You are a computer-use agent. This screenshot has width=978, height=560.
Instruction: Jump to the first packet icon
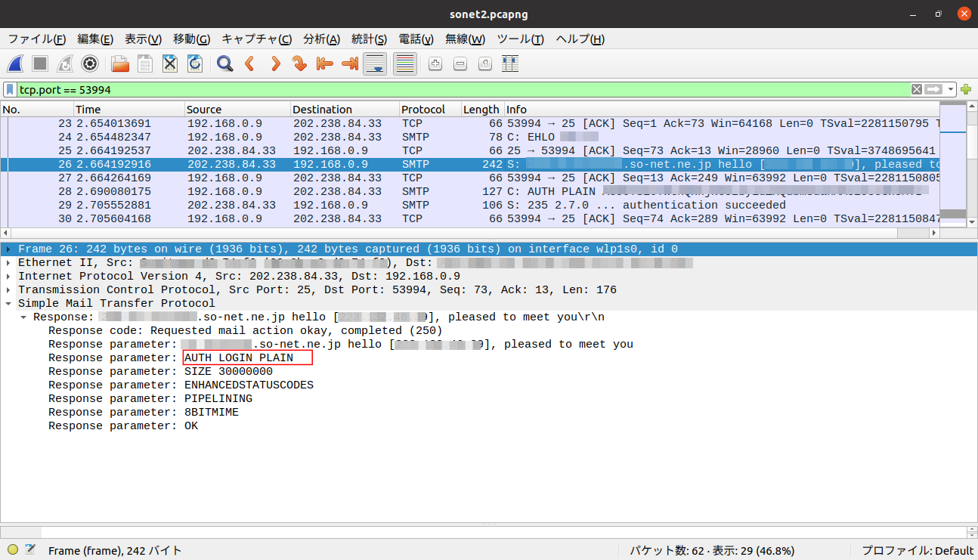[325, 64]
